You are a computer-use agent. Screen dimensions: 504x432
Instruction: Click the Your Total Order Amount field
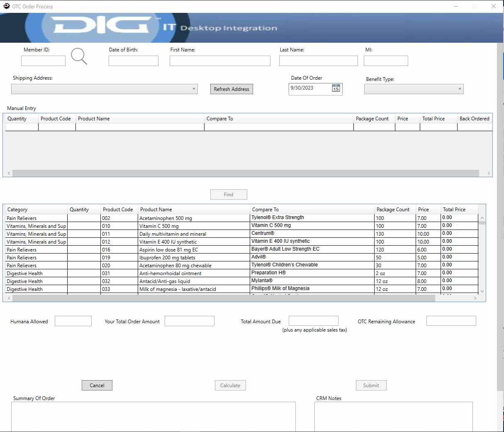(x=190, y=321)
